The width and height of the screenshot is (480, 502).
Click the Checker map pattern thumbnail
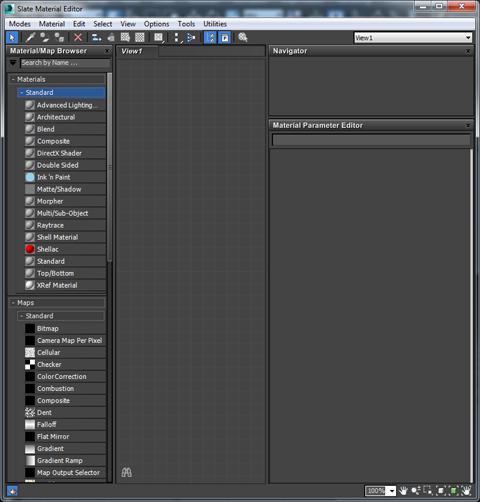[30, 364]
